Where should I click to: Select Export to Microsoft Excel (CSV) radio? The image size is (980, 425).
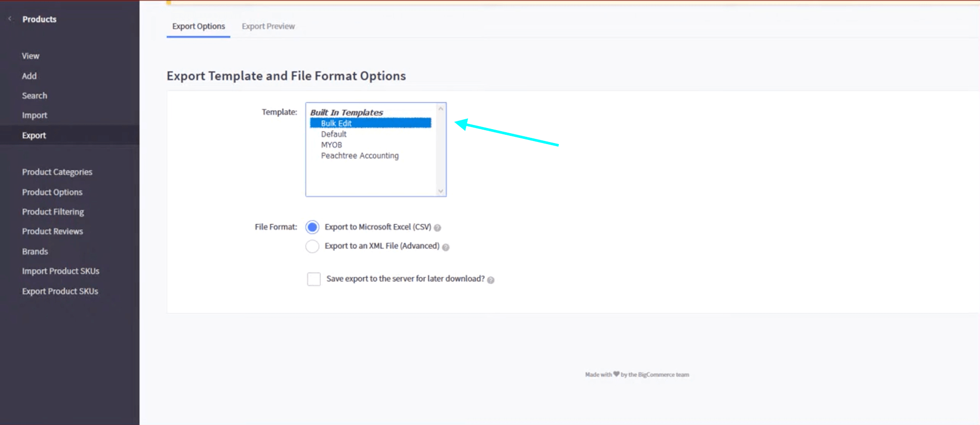313,227
